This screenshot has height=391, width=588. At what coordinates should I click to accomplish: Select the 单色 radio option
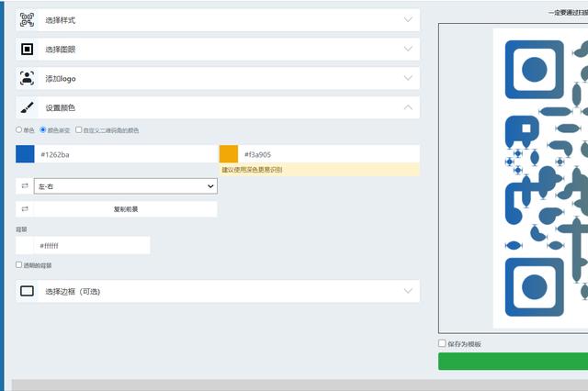pyautogui.click(x=18, y=129)
